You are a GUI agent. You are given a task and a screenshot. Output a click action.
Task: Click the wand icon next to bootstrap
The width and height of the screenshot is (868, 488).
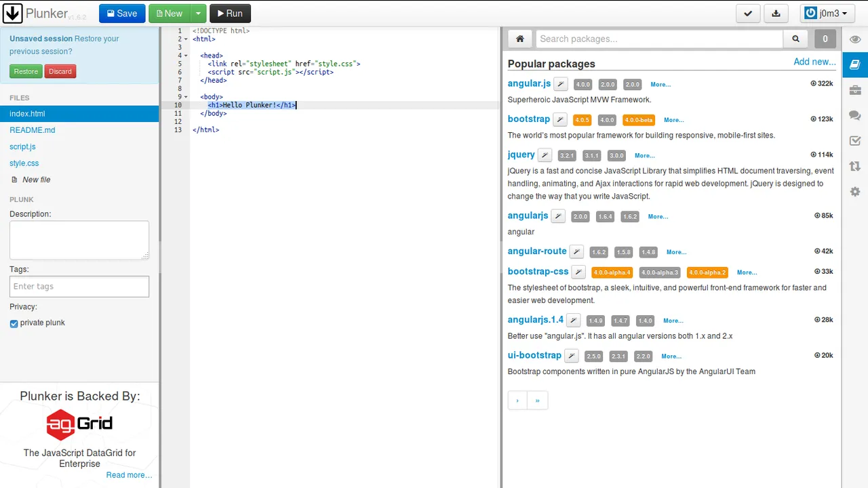coord(560,120)
